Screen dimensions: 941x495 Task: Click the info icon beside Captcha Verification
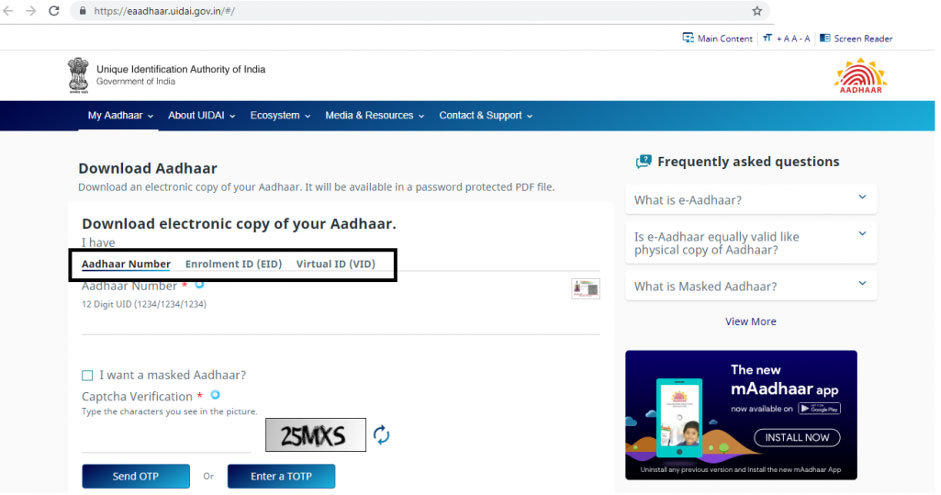coord(215,395)
